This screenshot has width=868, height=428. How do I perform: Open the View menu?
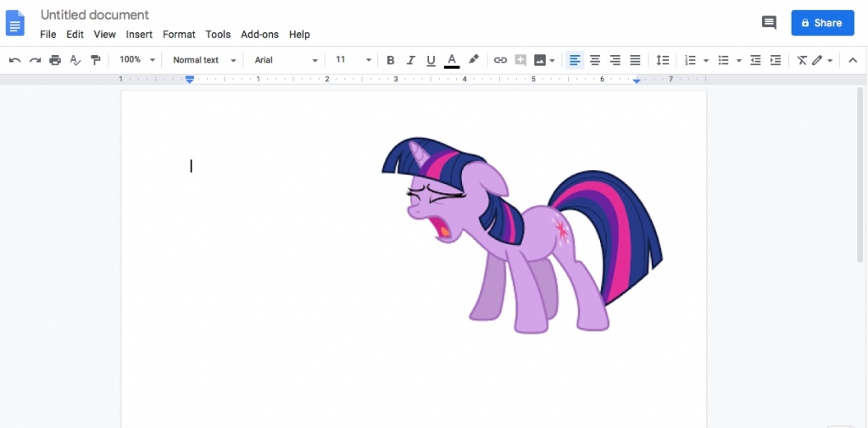(x=104, y=35)
